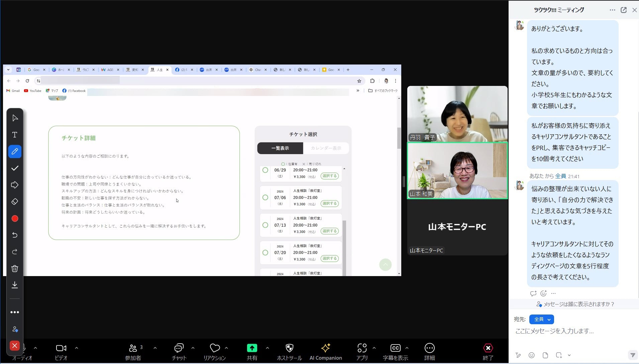Open the emoji picker in chat
Screen dimensions: 639x364
click(531, 355)
